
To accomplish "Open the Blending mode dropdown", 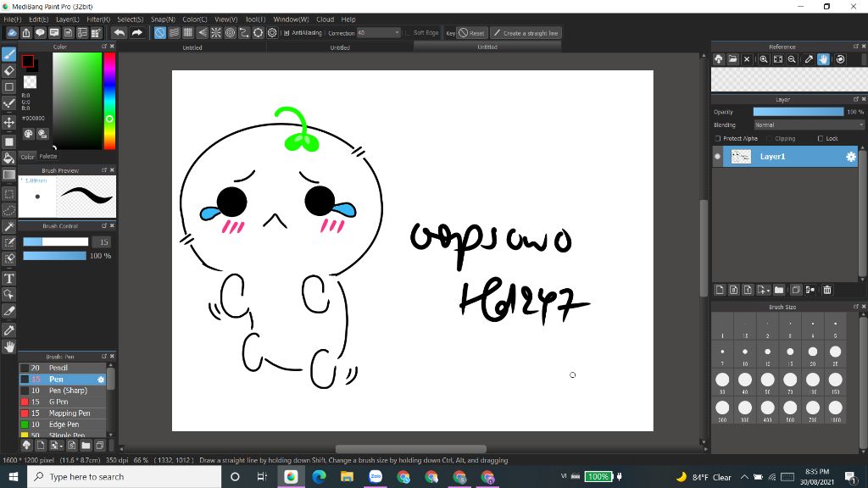I will click(x=808, y=125).
